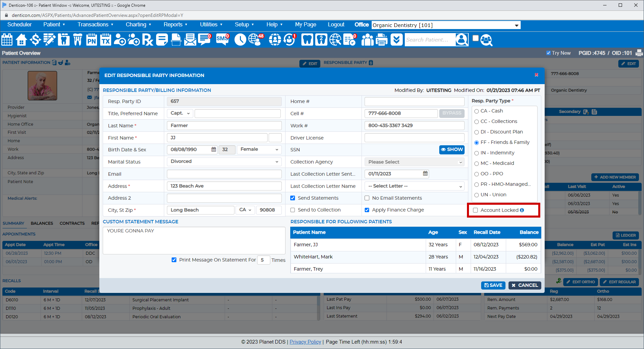This screenshot has width=644, height=349.
Task: Click the Rx prescriptions icon
Action: [x=147, y=40]
